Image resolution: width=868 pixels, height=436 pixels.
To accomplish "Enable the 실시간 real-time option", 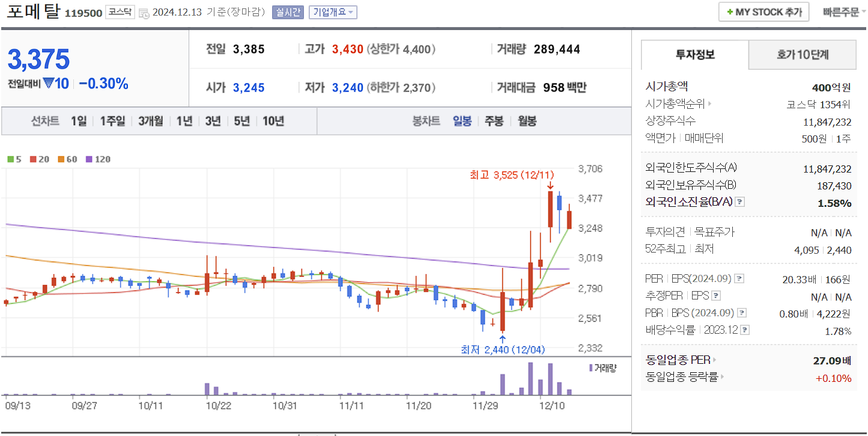I will (288, 12).
